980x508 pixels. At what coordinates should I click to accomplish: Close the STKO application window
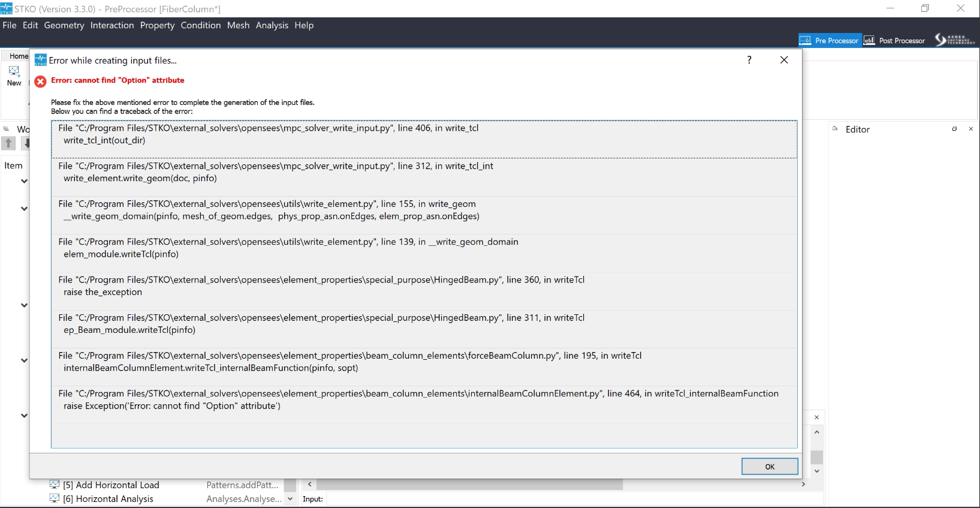pyautogui.click(x=960, y=8)
